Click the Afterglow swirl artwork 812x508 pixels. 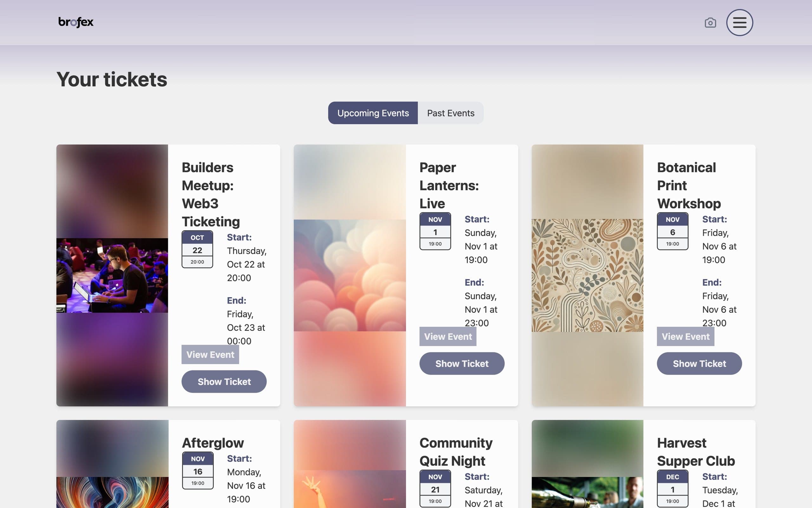click(x=112, y=492)
